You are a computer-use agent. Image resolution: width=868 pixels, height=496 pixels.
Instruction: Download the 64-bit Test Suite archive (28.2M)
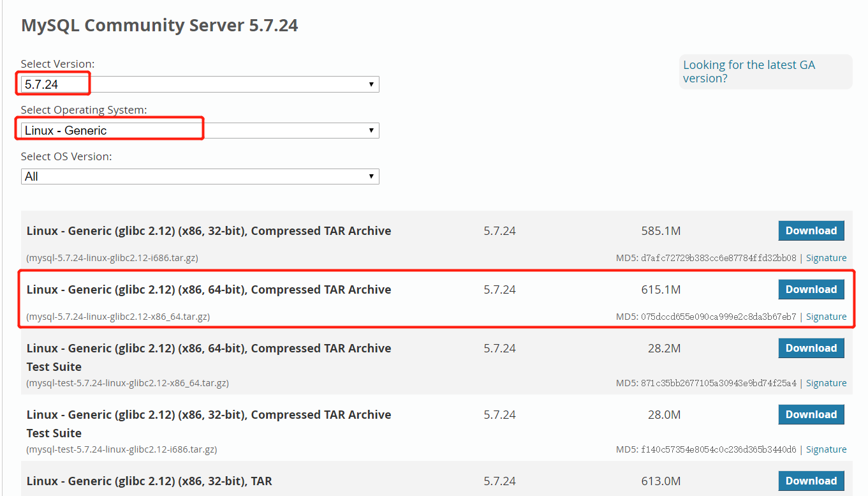pos(811,348)
